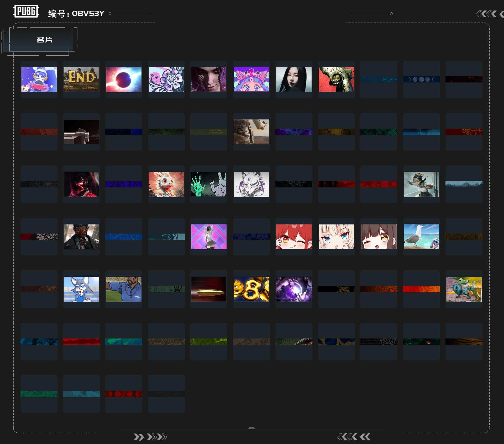Select the hooded skull on red nameplate
The height and width of the screenshot is (444, 504).
point(336,79)
